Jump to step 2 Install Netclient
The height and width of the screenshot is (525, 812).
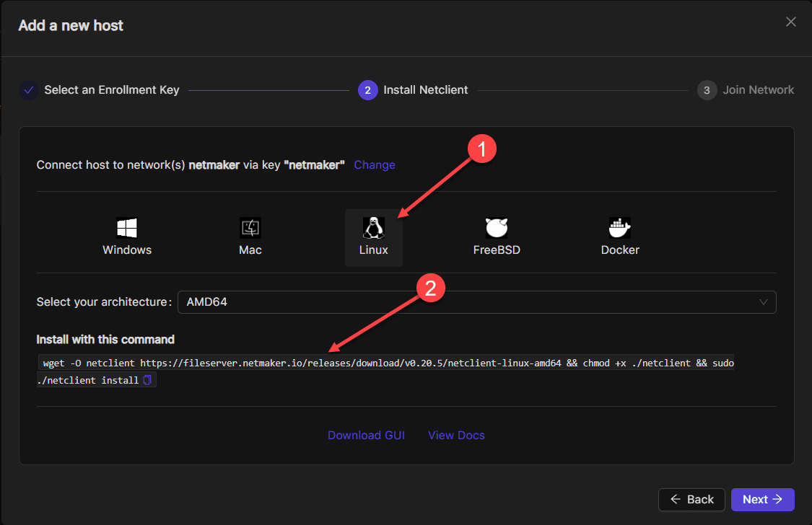point(413,90)
